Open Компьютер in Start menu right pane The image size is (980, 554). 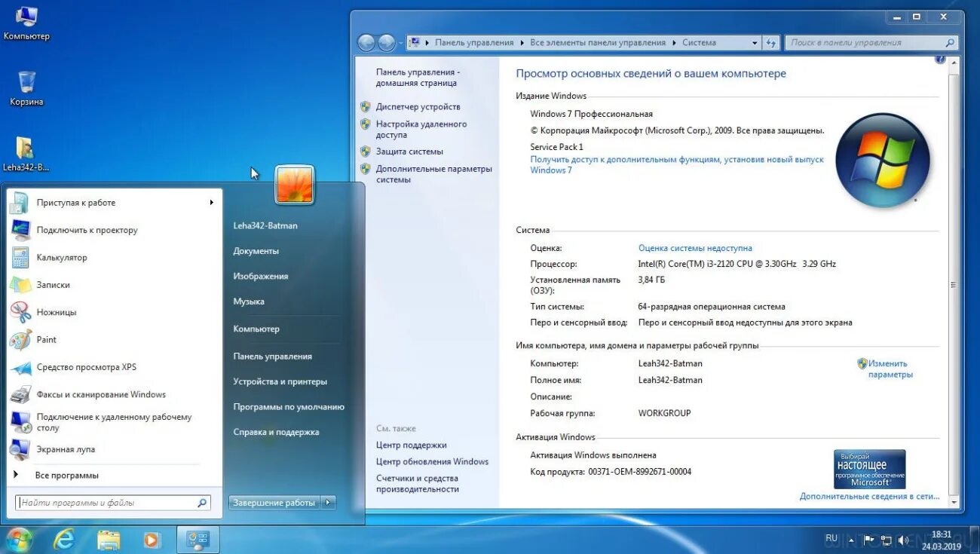[256, 329]
